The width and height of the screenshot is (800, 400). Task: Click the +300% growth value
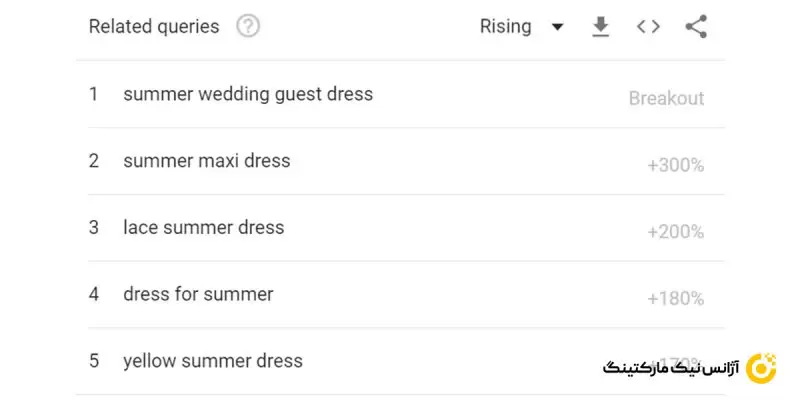[676, 165]
